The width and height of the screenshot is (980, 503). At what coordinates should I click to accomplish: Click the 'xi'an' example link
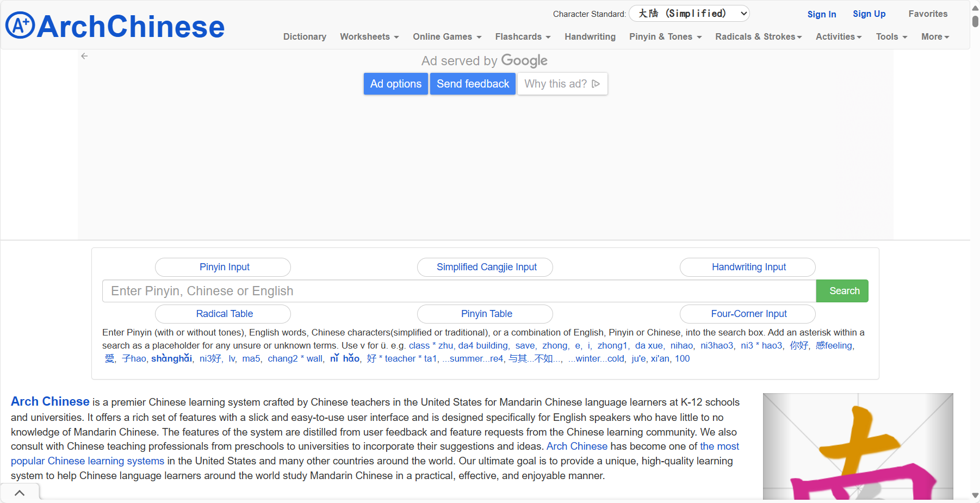pyautogui.click(x=660, y=358)
